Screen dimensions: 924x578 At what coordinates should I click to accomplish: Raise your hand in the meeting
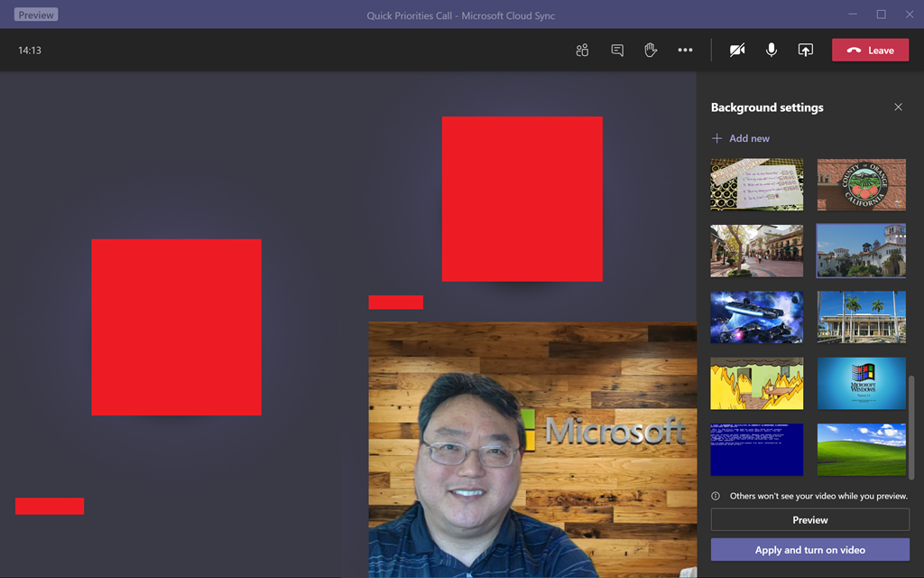point(651,51)
